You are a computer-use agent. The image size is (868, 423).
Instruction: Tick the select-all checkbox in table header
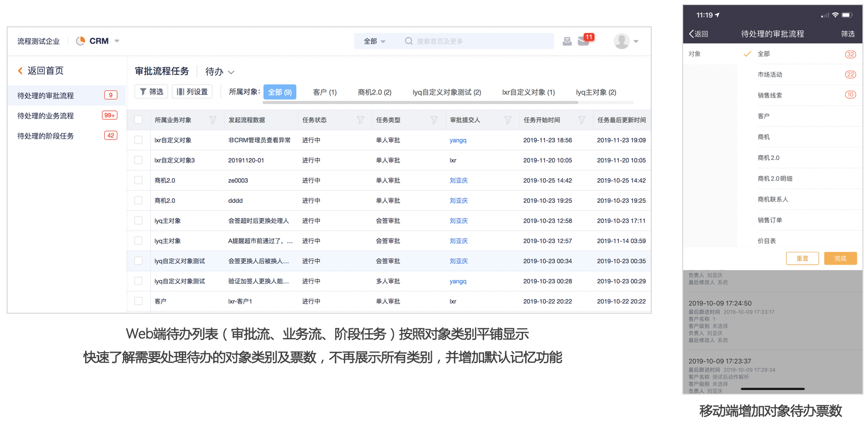(138, 120)
